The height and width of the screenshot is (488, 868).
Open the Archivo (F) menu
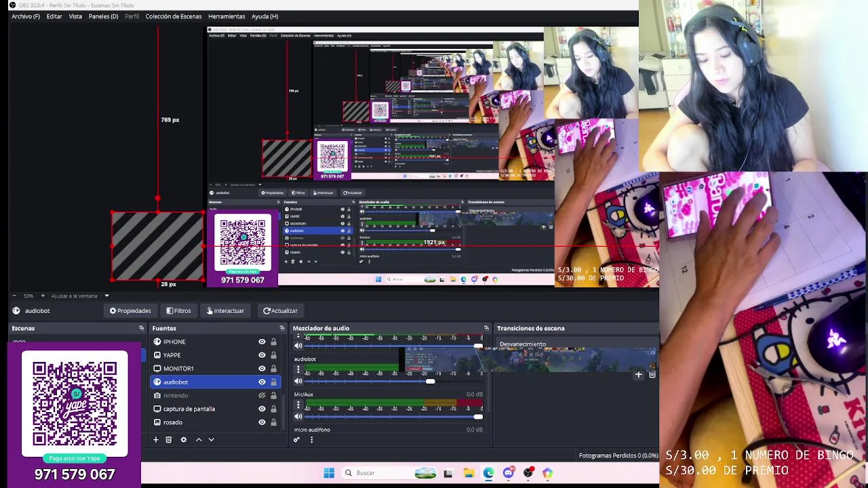click(25, 16)
